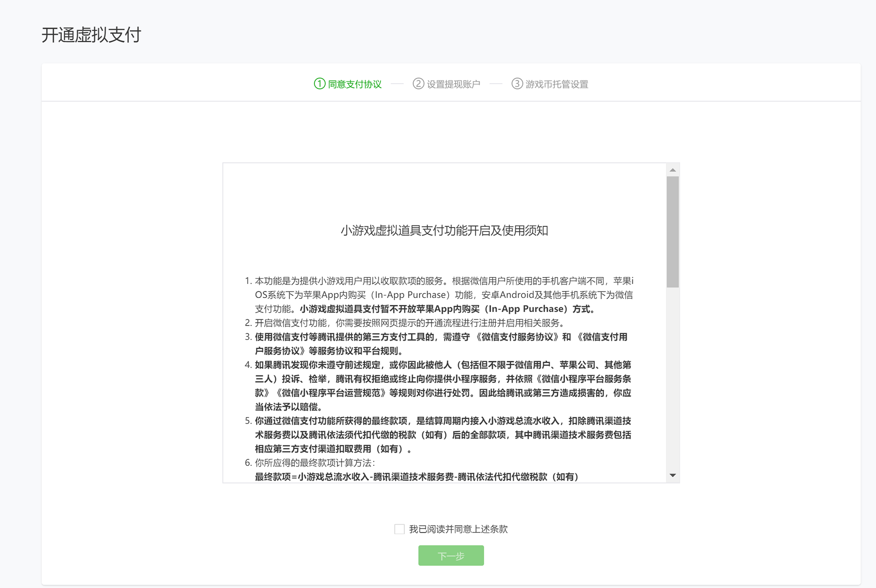Viewport: 876px width, 588px height.
Task: Click the scroll-up arrow of the agreement box
Action: click(672, 170)
